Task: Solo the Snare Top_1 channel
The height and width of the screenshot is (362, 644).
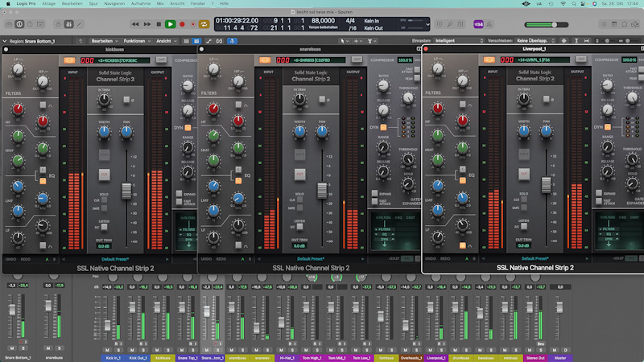Action: tap(192, 350)
